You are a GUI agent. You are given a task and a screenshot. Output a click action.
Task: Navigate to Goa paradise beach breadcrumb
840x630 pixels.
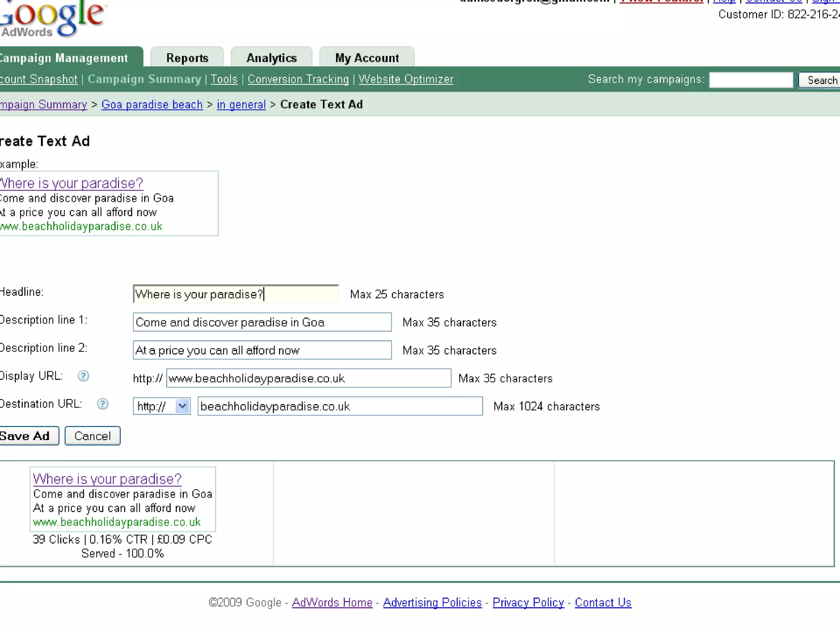(x=152, y=105)
